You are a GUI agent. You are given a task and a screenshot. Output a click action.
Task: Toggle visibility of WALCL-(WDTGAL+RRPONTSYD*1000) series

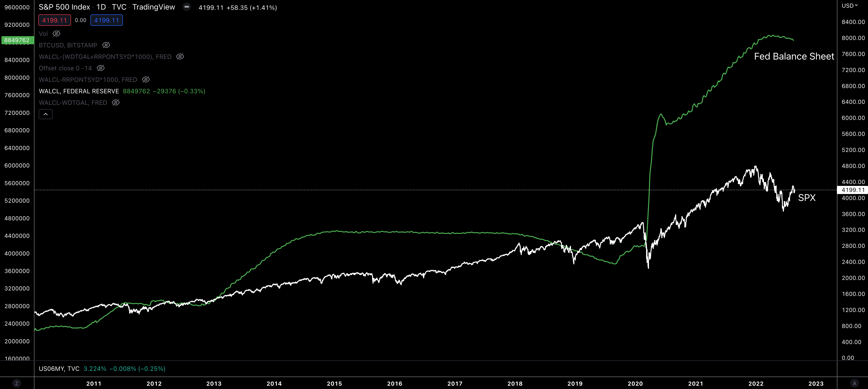[180, 57]
